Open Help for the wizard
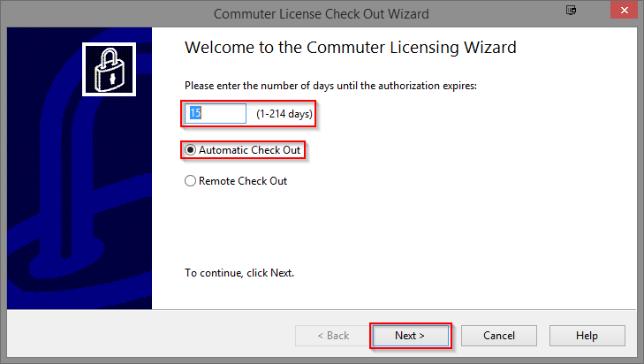This screenshot has height=364, width=644. [587, 336]
